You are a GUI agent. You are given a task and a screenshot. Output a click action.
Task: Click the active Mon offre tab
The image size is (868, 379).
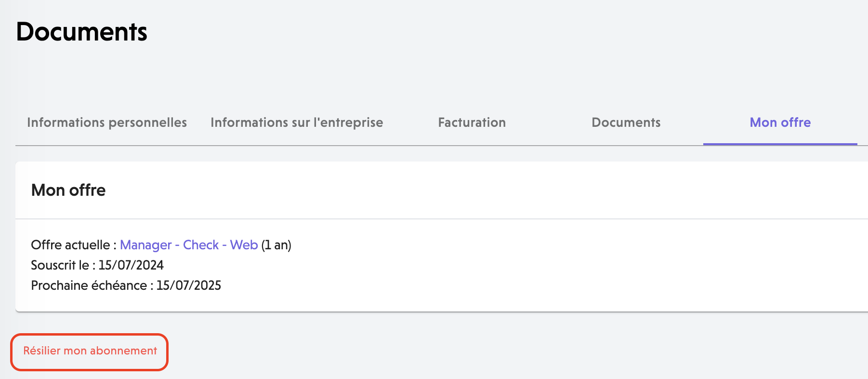click(780, 122)
